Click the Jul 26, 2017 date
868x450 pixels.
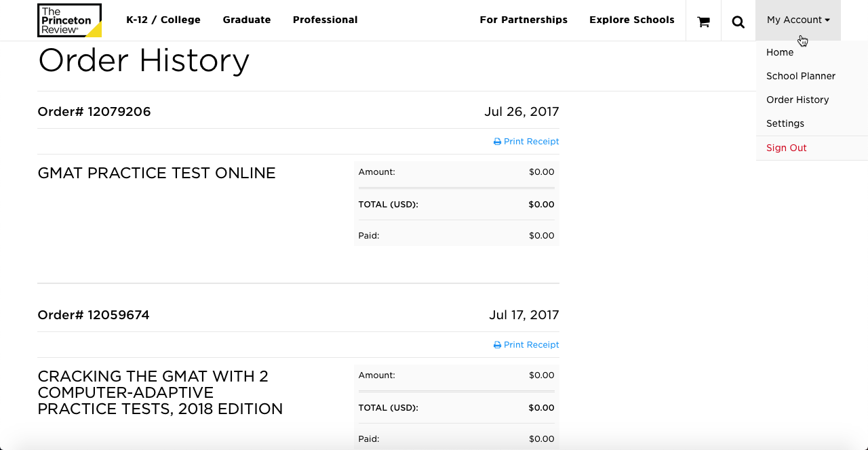(x=521, y=112)
